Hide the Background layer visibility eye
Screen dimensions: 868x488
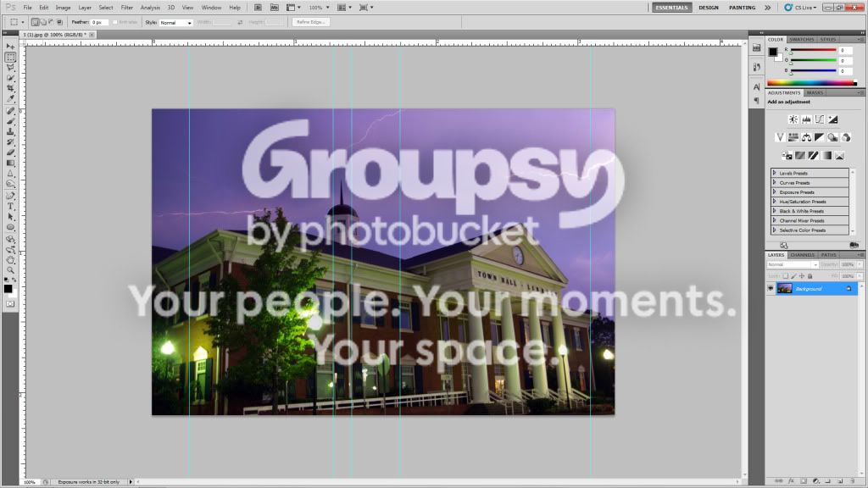tap(771, 289)
